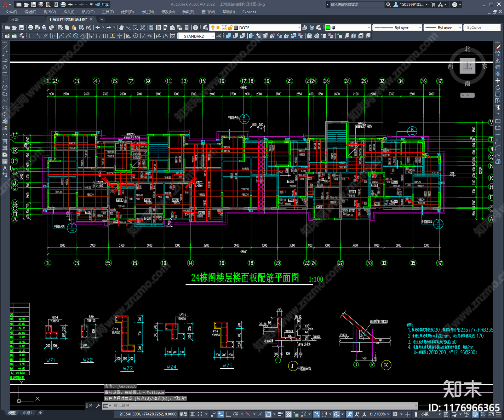504x420 pixels.
Task: Toggle snap mode dots in status bar
Action: 200,414
